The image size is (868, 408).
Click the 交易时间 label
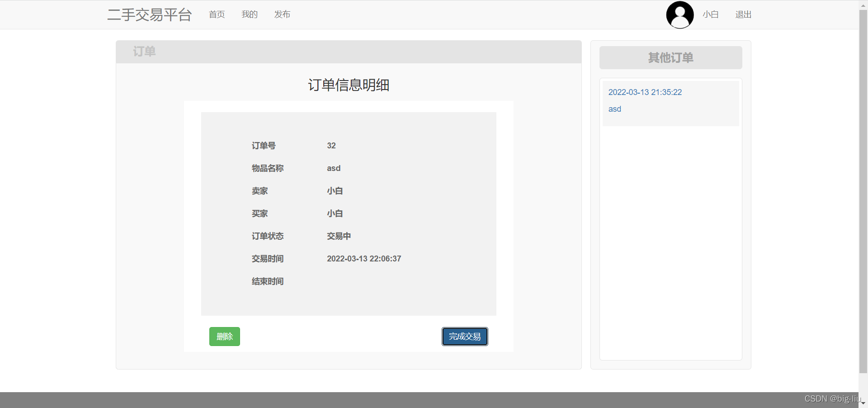tap(268, 259)
